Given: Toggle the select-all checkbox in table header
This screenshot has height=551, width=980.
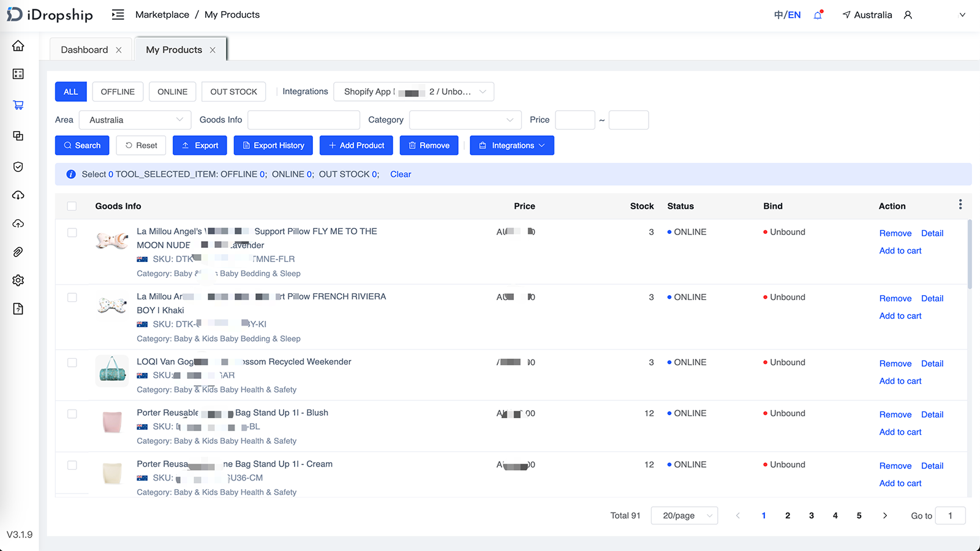Looking at the screenshot, I should 72,206.
